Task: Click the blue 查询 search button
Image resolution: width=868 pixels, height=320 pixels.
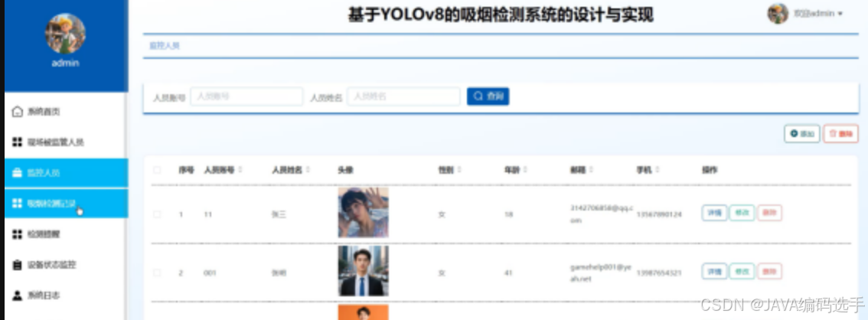Action: [x=488, y=96]
